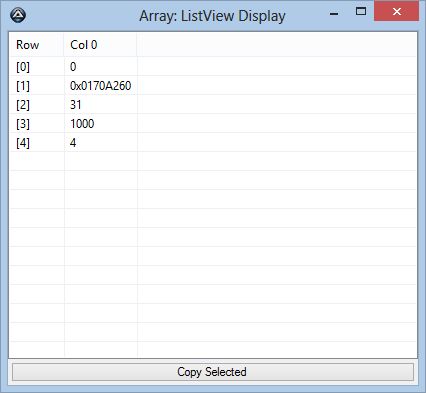Maximize the Array ListView Display window
This screenshot has width=426, height=393.
361,11
